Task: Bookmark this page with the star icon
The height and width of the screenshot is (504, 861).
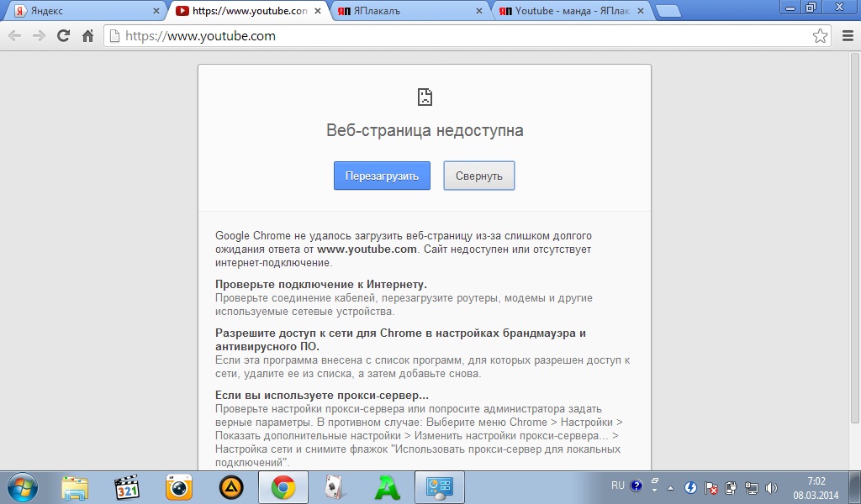Action: pos(820,36)
